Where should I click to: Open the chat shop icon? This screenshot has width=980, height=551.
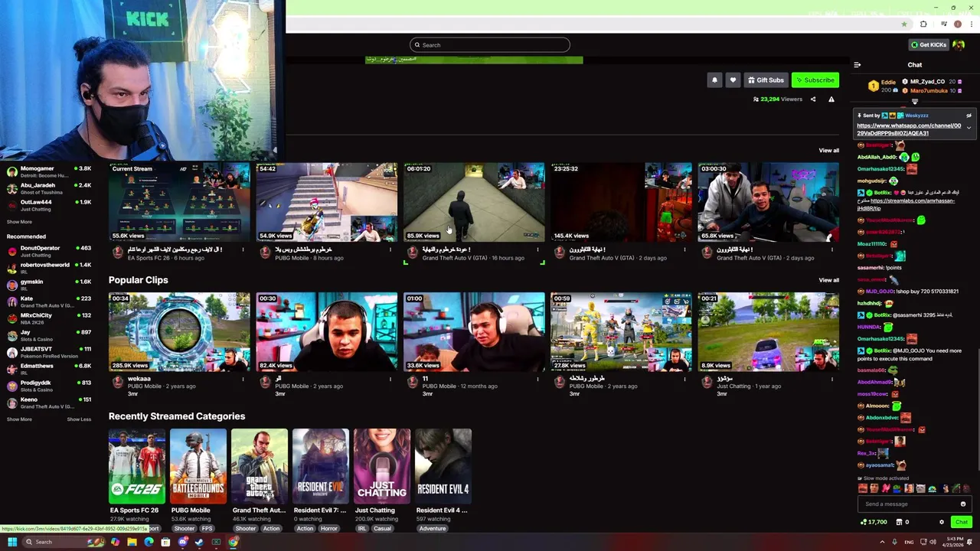point(898,522)
